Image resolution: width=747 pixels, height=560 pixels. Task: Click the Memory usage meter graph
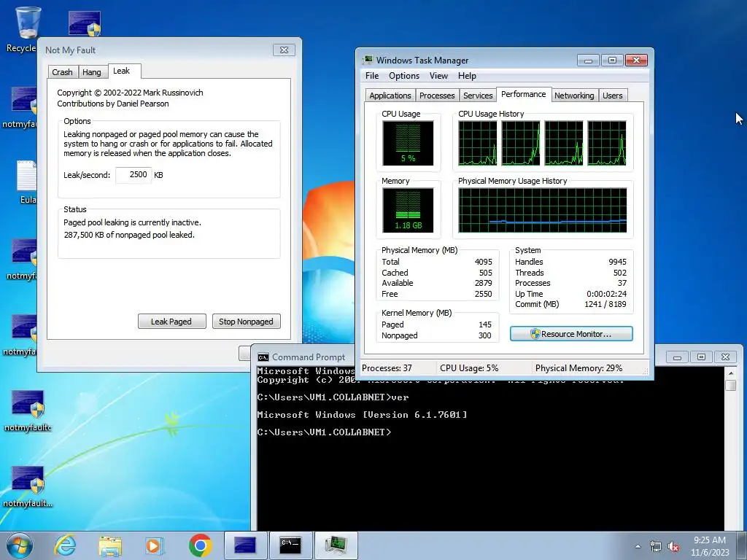point(408,210)
